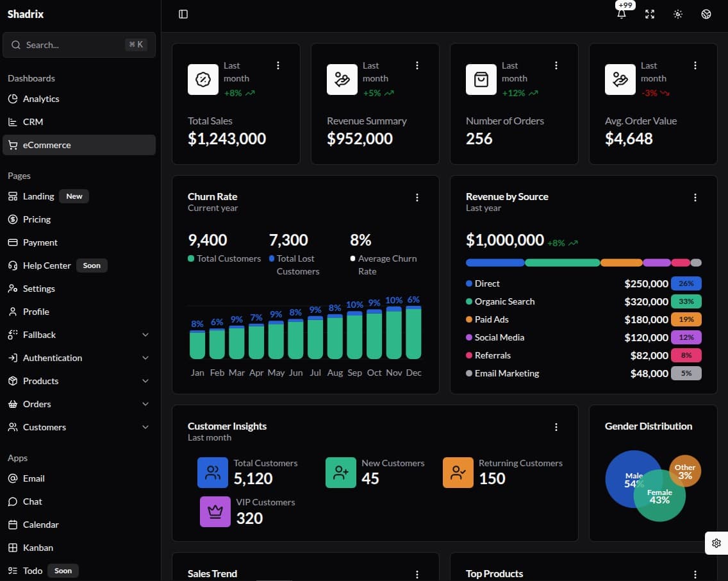
Task: Expand the Fallback submenu
Action: pos(79,335)
